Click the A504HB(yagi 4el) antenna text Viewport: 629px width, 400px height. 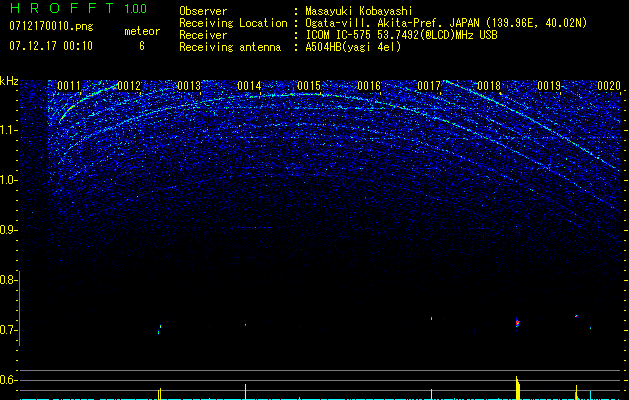[353, 47]
